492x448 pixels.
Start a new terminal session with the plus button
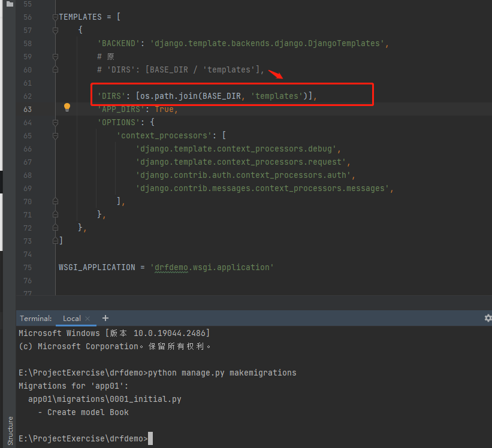coord(105,318)
